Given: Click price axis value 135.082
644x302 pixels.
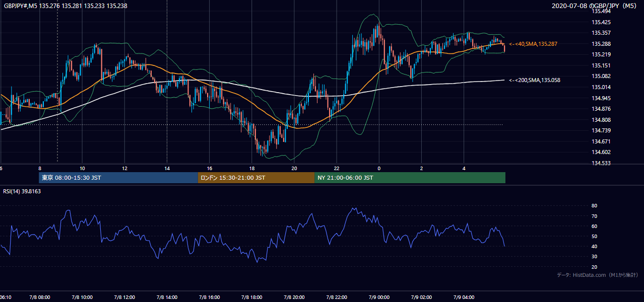Looking at the screenshot, I should tap(601, 76).
